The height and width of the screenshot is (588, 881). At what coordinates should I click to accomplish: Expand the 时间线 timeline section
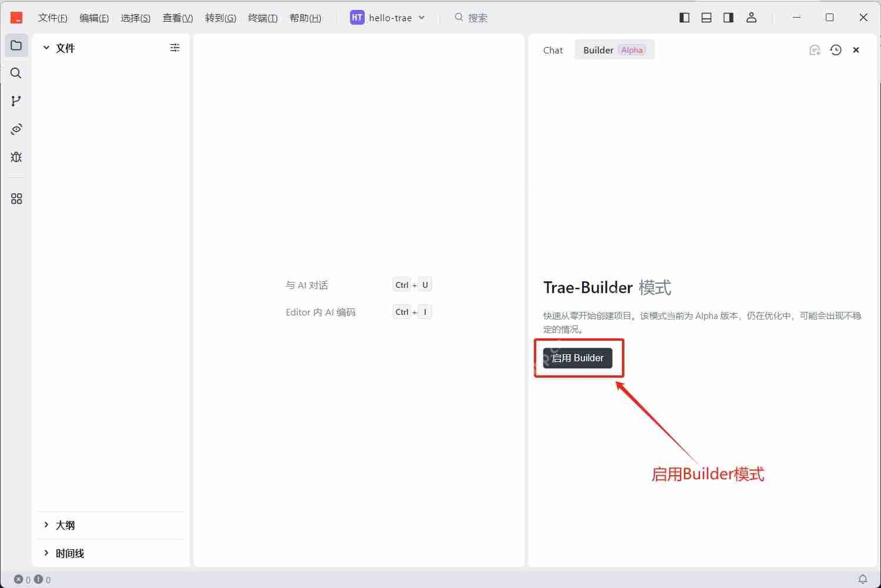coord(47,553)
